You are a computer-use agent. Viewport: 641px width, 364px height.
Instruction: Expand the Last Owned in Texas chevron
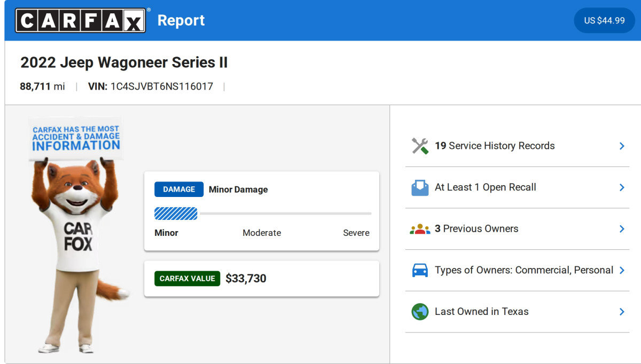[x=622, y=312]
